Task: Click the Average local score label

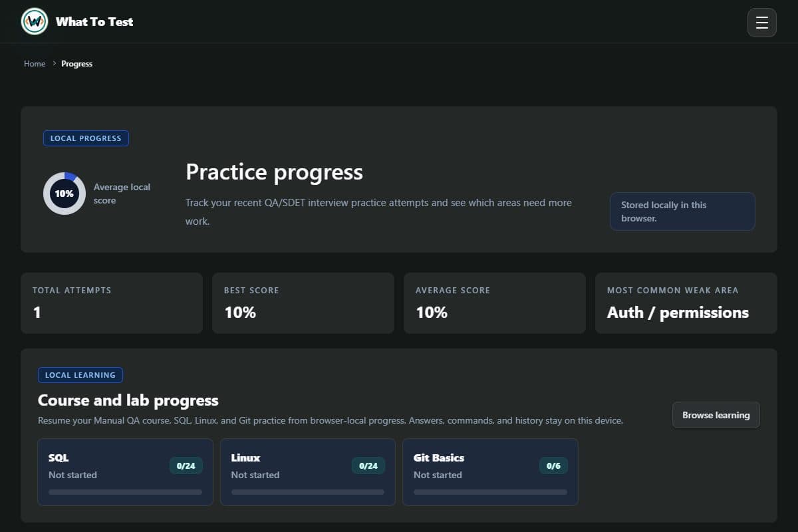Action: point(122,194)
